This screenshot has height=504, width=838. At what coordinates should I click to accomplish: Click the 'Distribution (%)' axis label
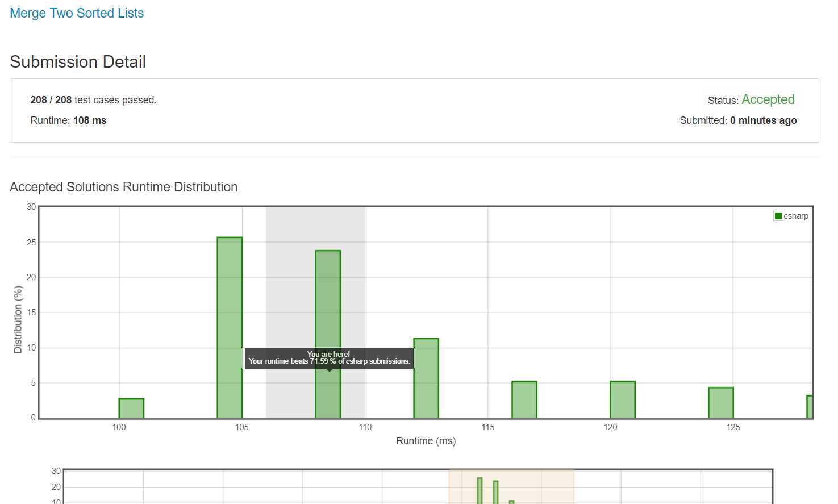[18, 320]
